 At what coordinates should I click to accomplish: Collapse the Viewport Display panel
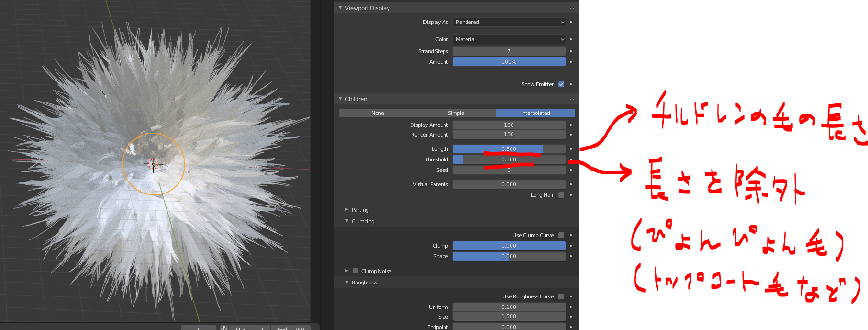tap(340, 8)
